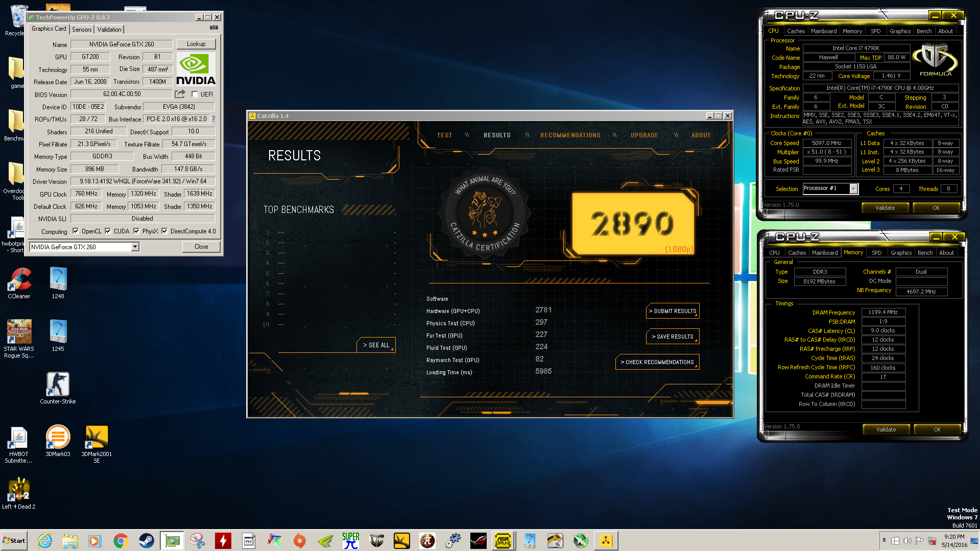Launch Counter-Strike desktop shortcut

click(58, 388)
